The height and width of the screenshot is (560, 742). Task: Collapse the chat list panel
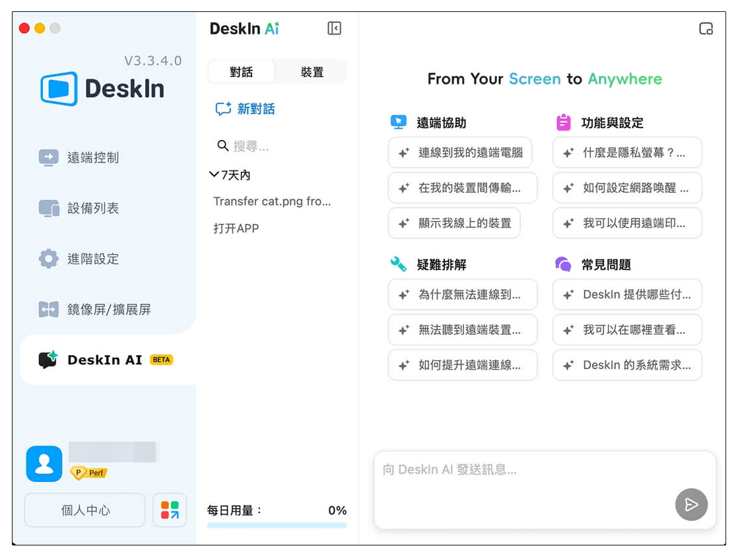coord(334,28)
